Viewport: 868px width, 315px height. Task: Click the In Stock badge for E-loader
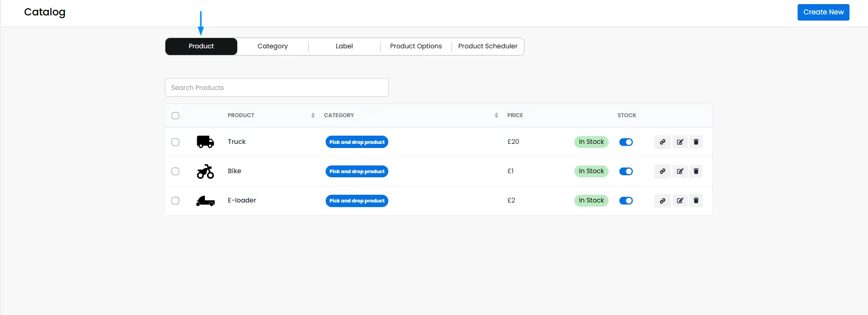pos(591,200)
